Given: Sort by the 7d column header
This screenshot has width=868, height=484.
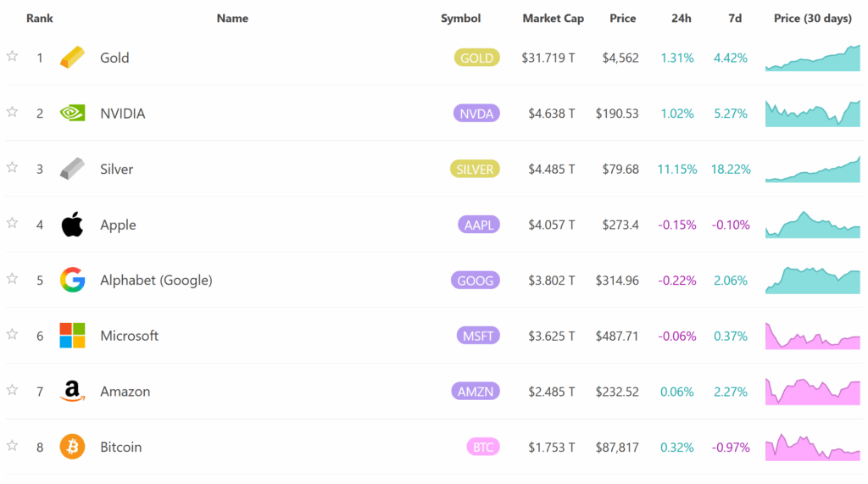Looking at the screenshot, I should 734,19.
